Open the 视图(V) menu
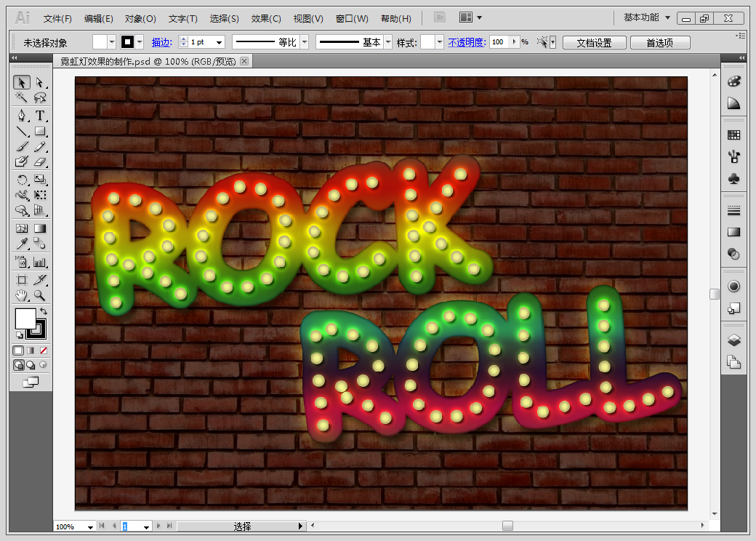The width and height of the screenshot is (756, 541). 308,19
